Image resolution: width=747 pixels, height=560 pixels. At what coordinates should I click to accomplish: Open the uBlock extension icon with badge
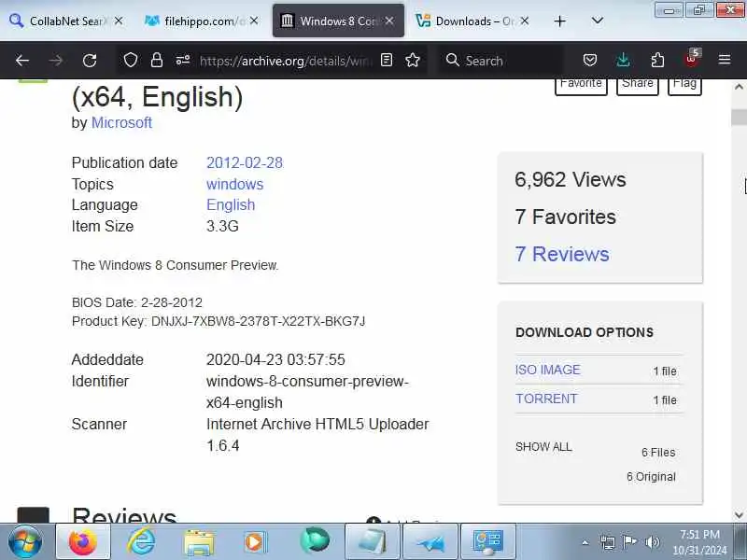pyautogui.click(x=692, y=59)
